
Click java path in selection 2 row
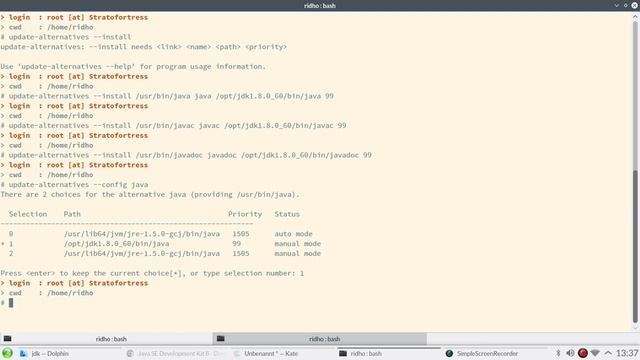[x=142, y=253]
